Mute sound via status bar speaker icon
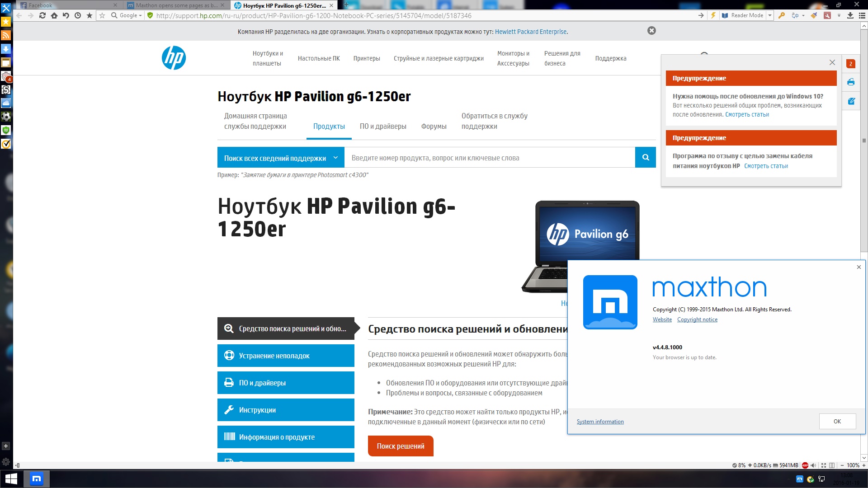The width and height of the screenshot is (868, 488). (x=814, y=465)
